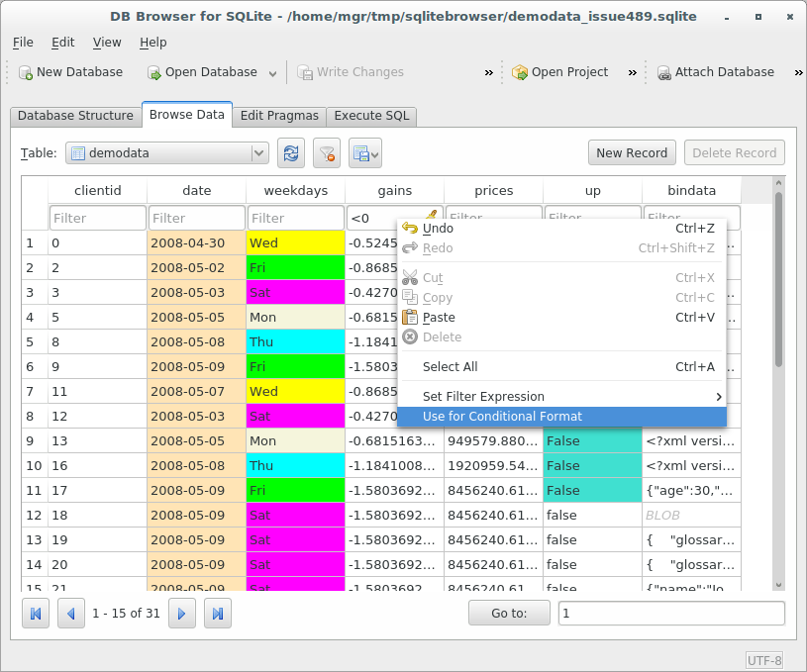Sort by weekdays column header

tap(295, 190)
